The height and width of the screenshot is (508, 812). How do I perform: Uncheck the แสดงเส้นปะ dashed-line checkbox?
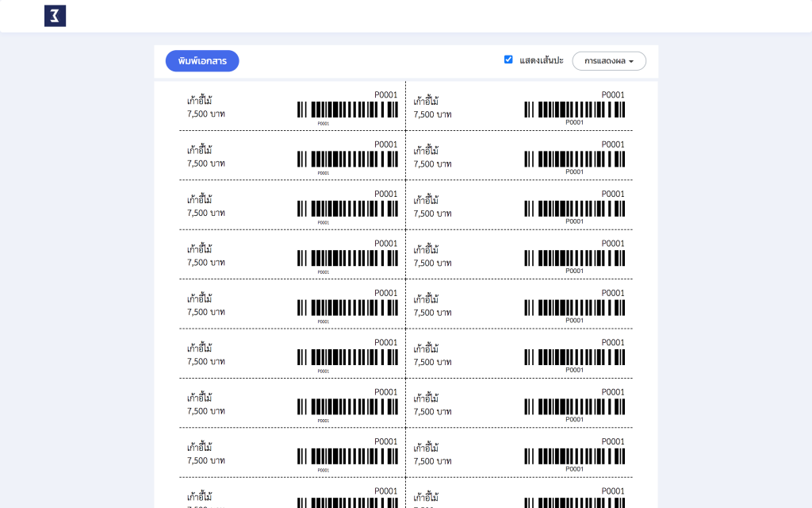tap(508, 60)
